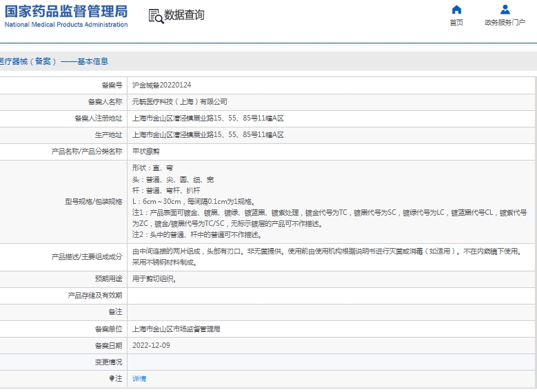Image resolution: width=537 pixels, height=392 pixels.
Task: Click the 产品存储及有效期 label
Action: (95, 295)
